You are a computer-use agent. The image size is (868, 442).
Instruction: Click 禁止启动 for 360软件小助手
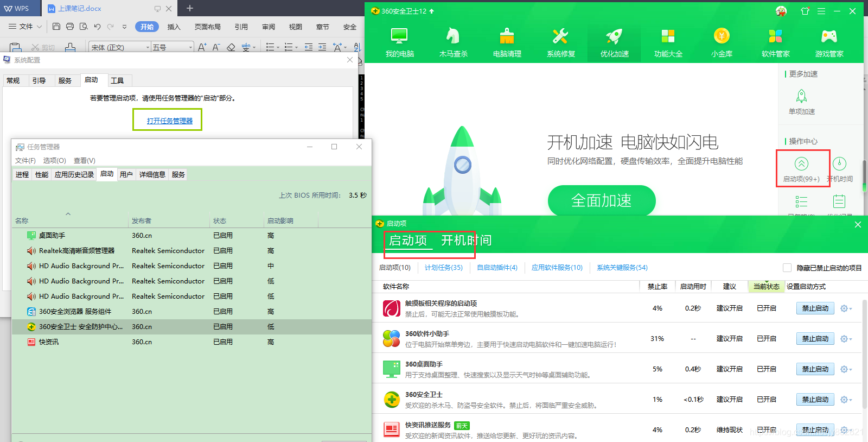[815, 339]
